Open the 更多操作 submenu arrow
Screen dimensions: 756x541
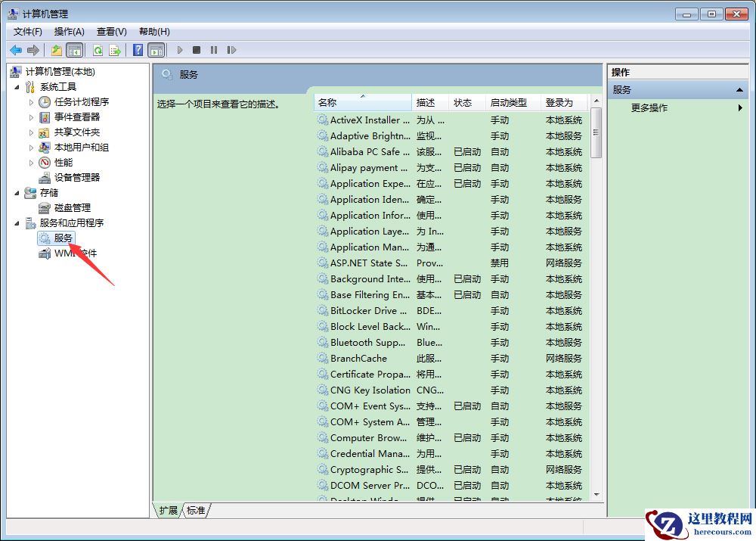point(742,107)
